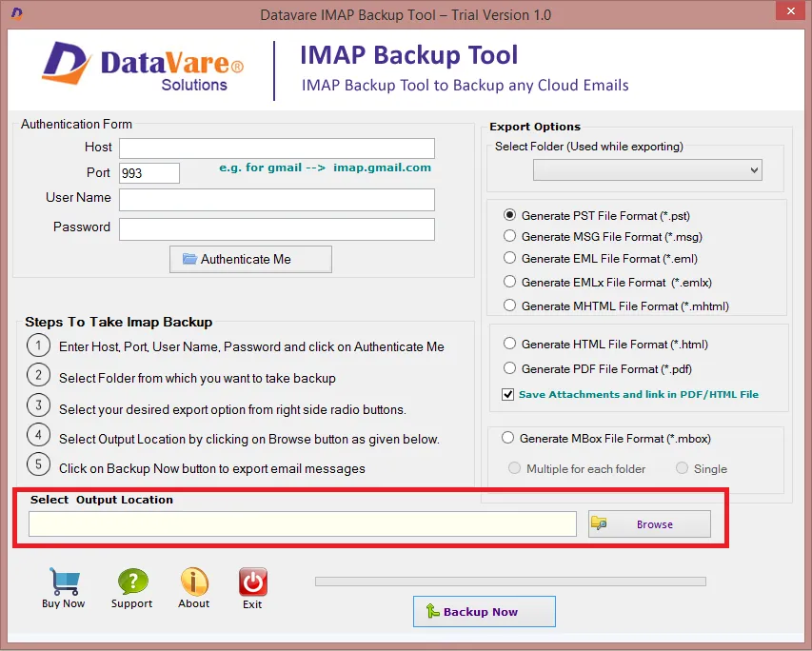
Task: Click the Datavare app icon in title bar
Action: (16, 13)
